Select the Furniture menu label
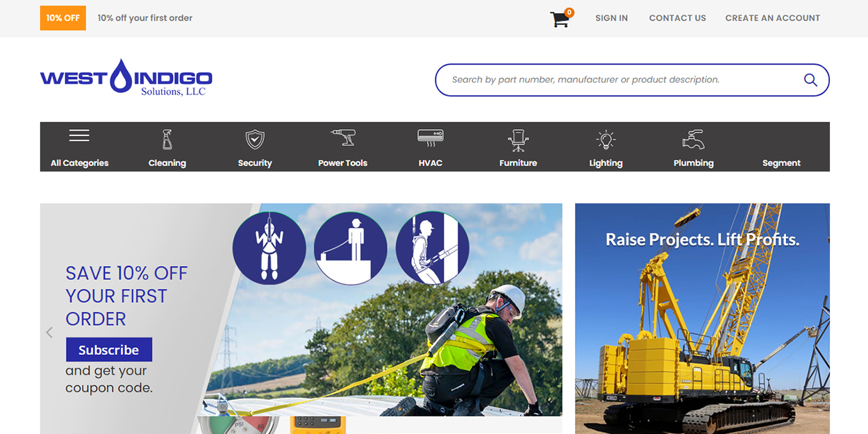Screen dimensions: 868x434 (518, 163)
